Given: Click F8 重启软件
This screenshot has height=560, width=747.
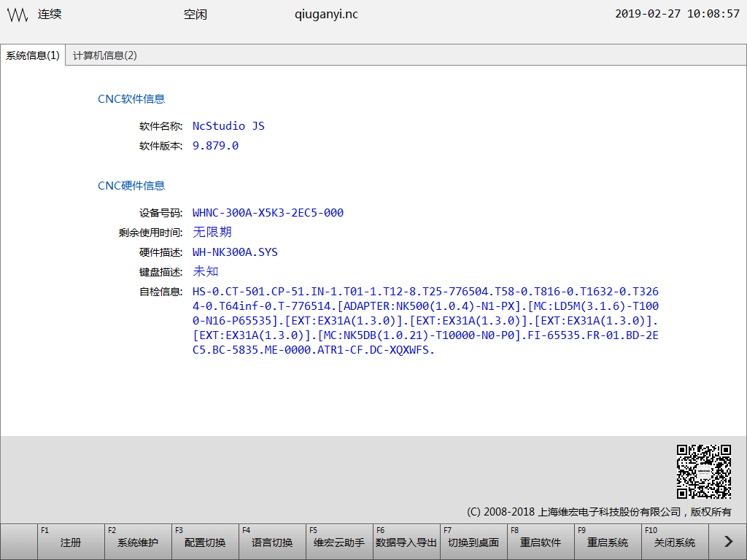Looking at the screenshot, I should 541,542.
